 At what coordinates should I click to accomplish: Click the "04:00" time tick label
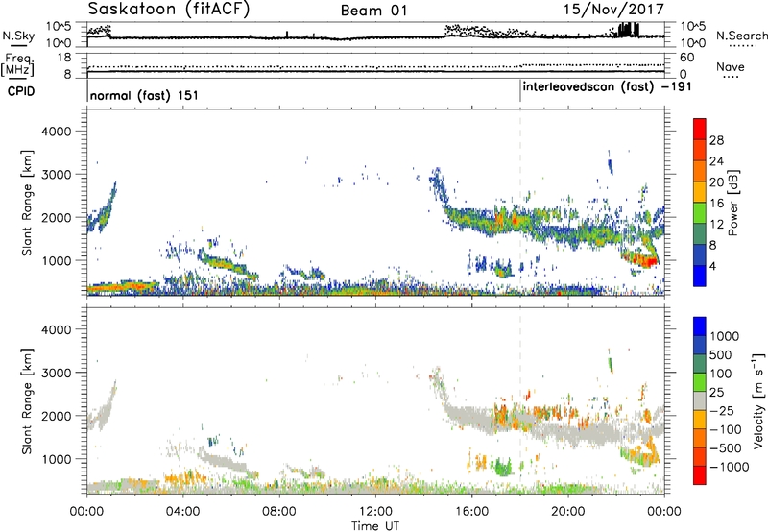point(182,512)
